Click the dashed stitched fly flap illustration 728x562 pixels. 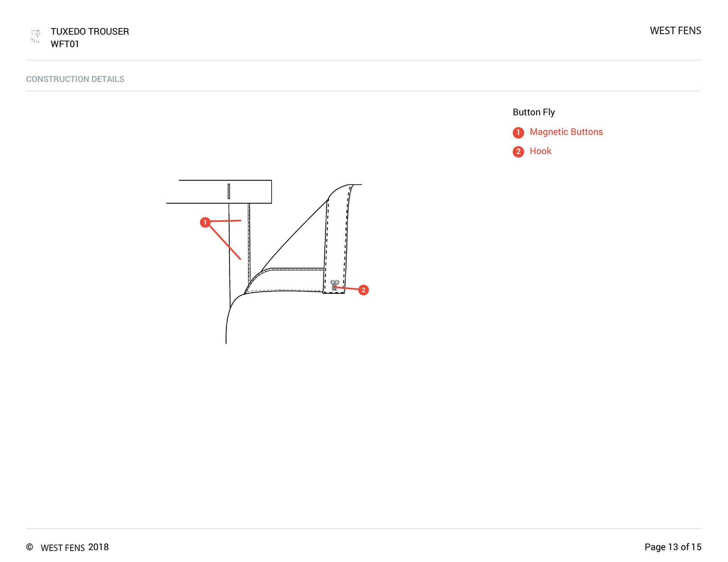tap(336, 243)
